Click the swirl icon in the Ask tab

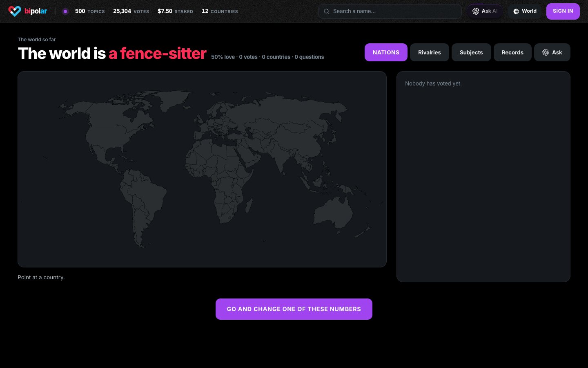pyautogui.click(x=546, y=52)
